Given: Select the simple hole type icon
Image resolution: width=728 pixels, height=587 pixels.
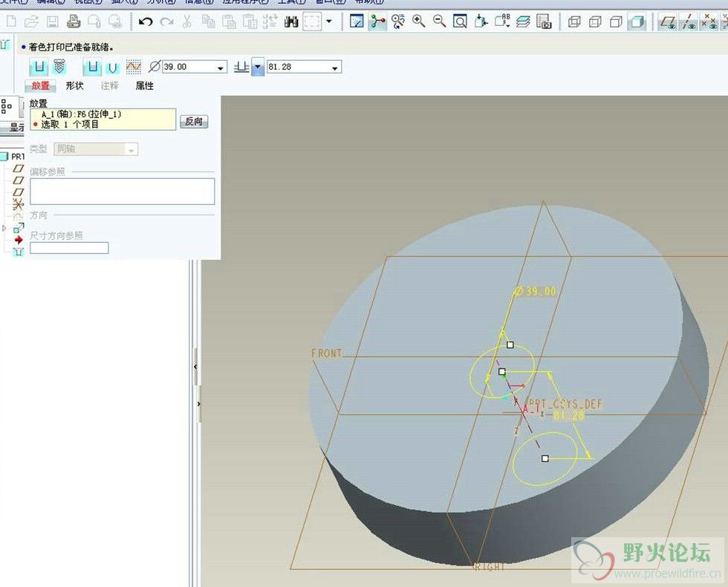Looking at the screenshot, I should [x=39, y=68].
